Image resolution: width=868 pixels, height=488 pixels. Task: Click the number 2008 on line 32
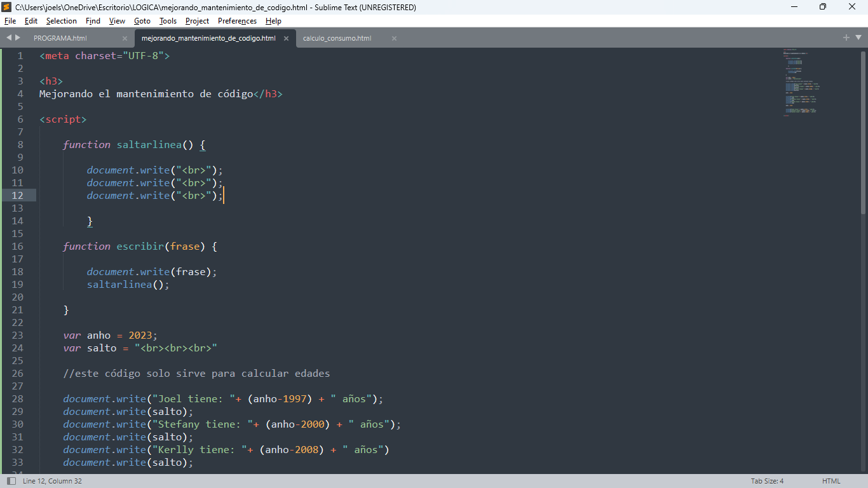(307, 450)
